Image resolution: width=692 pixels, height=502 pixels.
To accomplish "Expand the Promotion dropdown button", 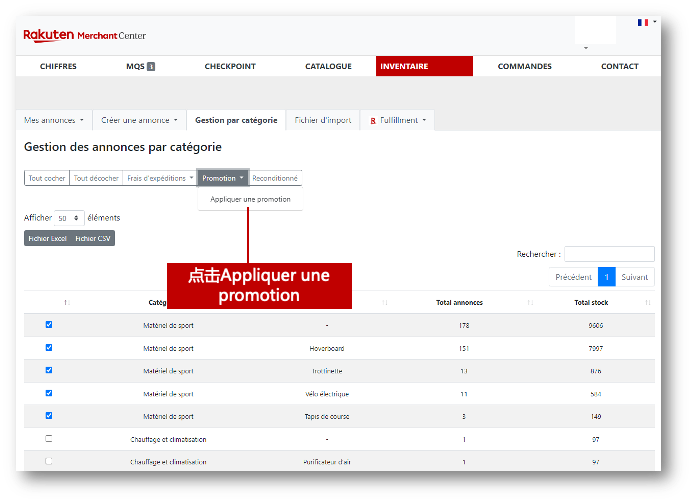I will 222,178.
